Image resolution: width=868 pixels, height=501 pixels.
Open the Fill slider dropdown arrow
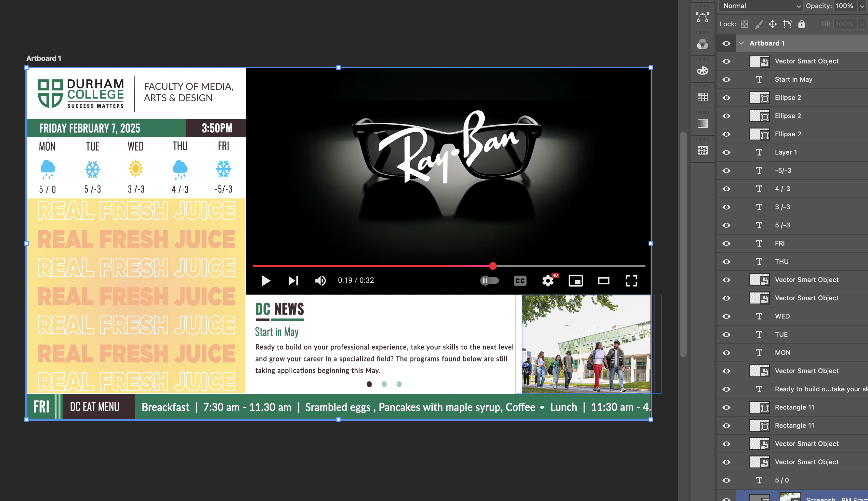862,24
